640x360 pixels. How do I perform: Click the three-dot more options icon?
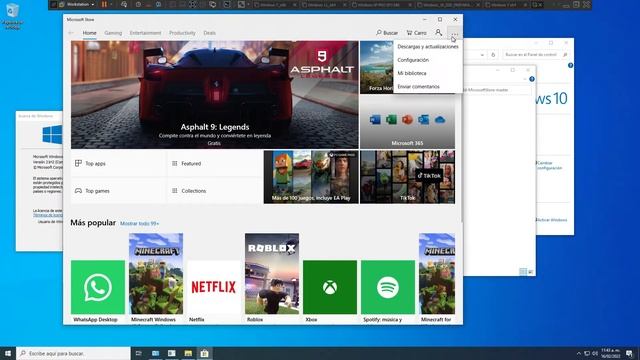455,33
